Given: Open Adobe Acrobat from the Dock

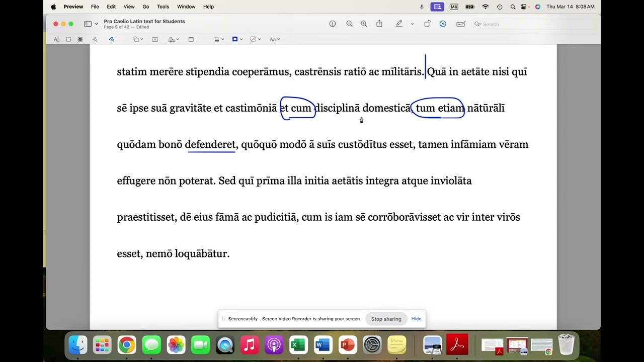Looking at the screenshot, I should tap(457, 345).
